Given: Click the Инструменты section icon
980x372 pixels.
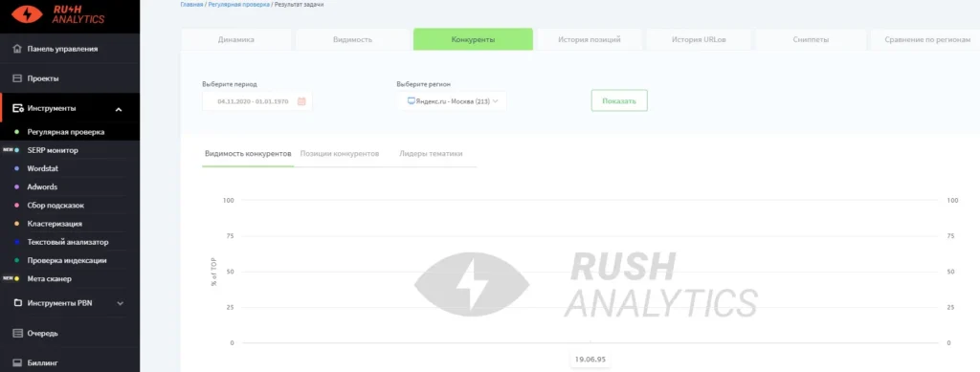Looking at the screenshot, I should (x=18, y=108).
